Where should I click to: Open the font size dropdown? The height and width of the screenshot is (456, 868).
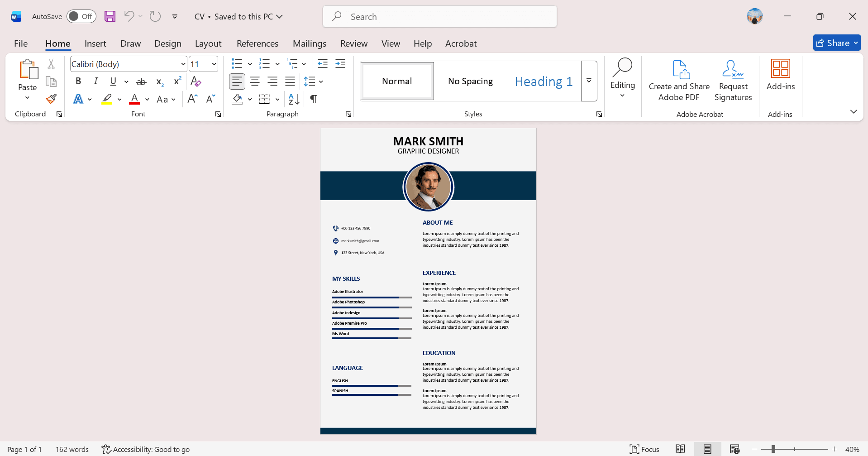[x=214, y=64]
